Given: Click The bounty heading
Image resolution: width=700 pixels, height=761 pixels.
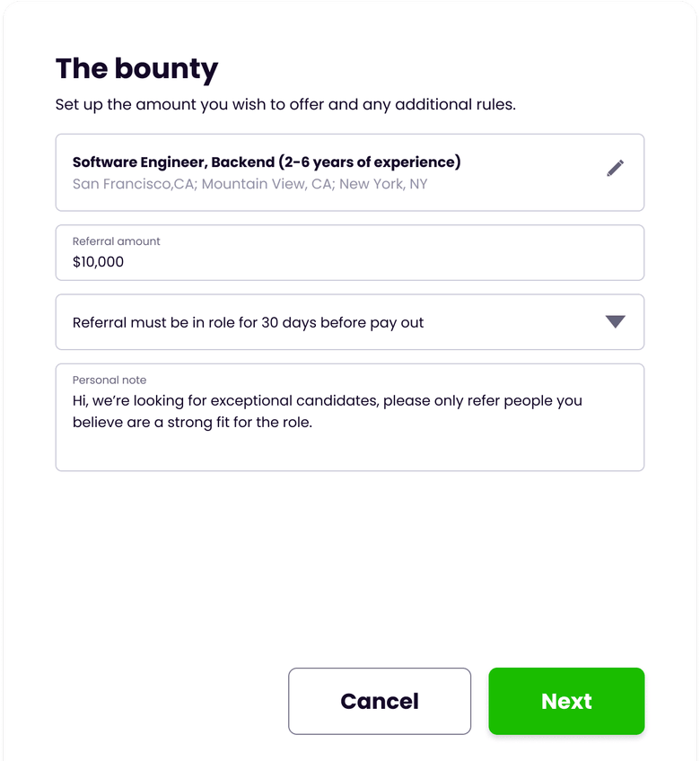Looking at the screenshot, I should coord(136,69).
